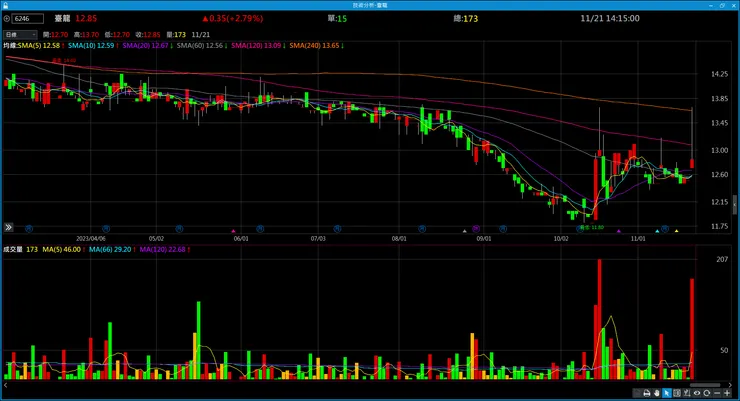Image resolution: width=740 pixels, height=401 pixels.
Task: Select the arrow pointer tool
Action: tap(666, 393)
